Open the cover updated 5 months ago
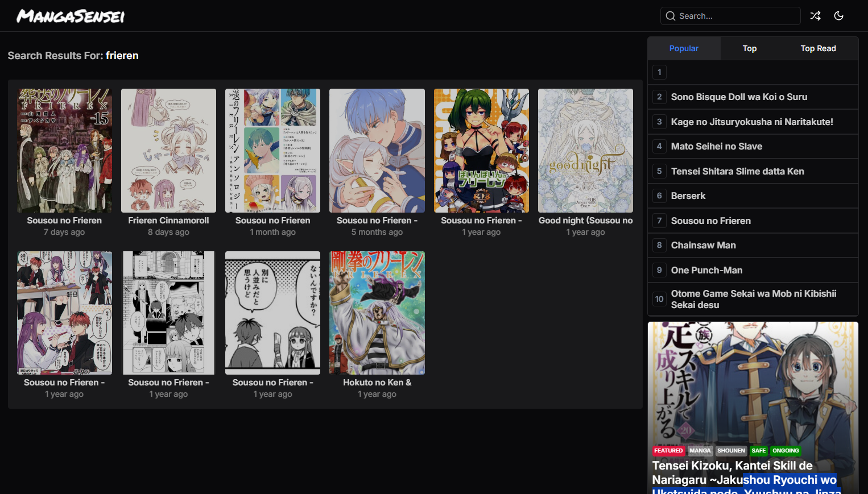Screen dimensions: 868x494 click(377, 151)
